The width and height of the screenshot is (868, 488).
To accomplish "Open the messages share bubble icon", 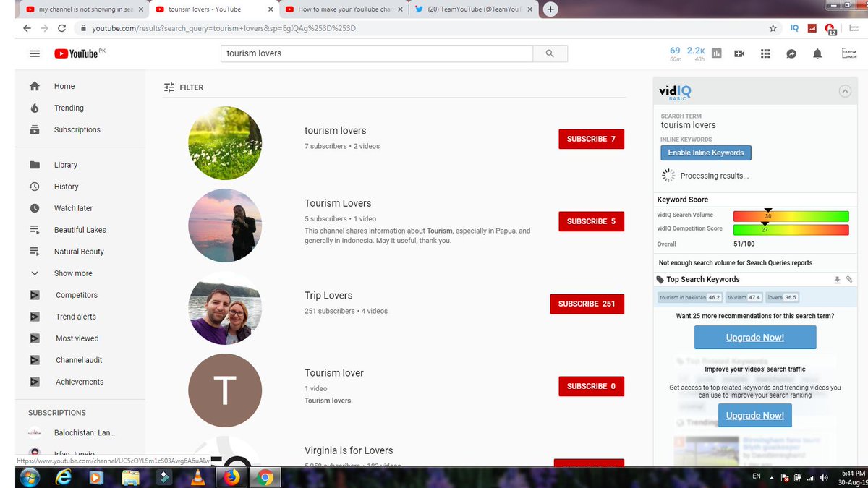I will pyautogui.click(x=791, y=53).
